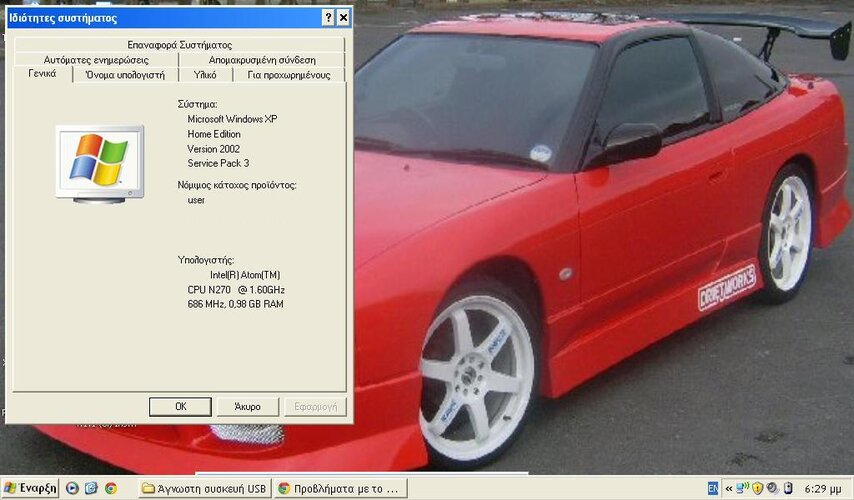The width and height of the screenshot is (854, 500).
Task: Open the Απομακρυσμένη σύνδεση tab
Action: [262, 60]
